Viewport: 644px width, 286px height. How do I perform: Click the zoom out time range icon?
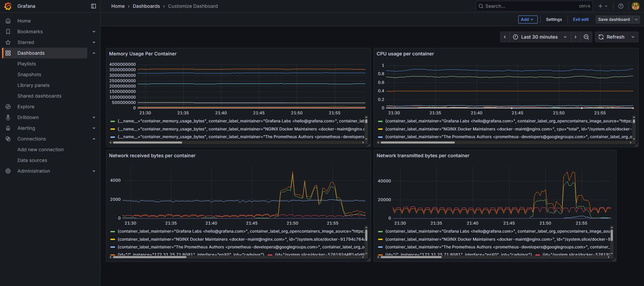[x=586, y=37]
